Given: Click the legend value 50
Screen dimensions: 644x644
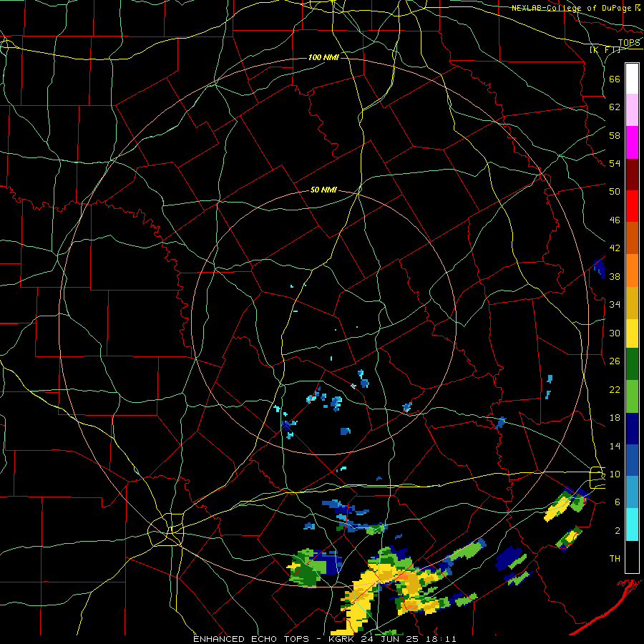Looking at the screenshot, I should pyautogui.click(x=615, y=192).
